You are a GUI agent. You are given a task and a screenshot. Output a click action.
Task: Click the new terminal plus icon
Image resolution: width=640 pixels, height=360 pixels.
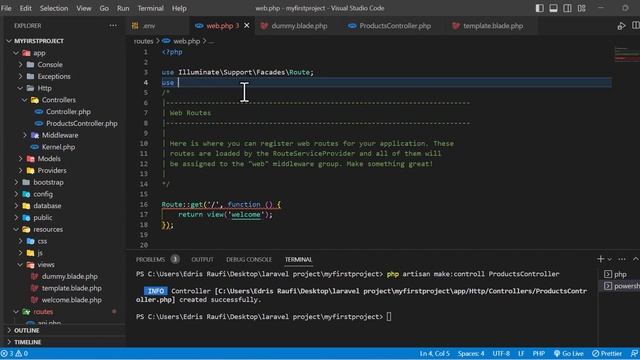click(600, 259)
